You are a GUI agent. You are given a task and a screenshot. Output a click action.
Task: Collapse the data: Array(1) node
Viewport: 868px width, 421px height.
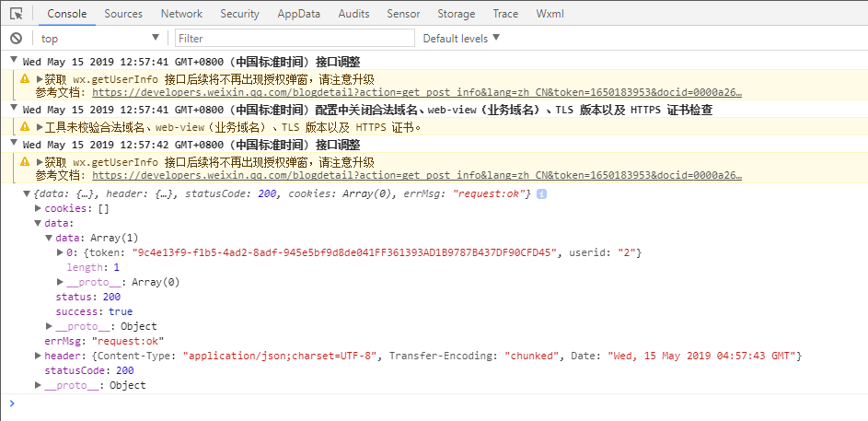click(49, 238)
